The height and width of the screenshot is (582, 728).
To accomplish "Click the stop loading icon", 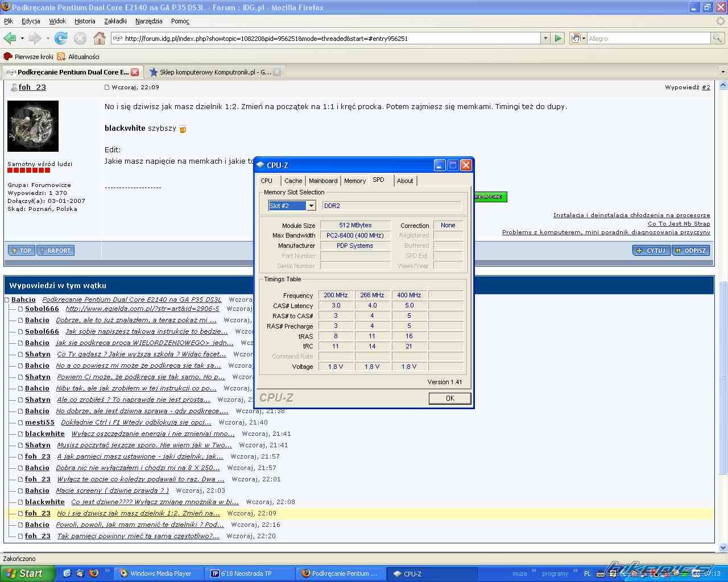I will [x=80, y=38].
